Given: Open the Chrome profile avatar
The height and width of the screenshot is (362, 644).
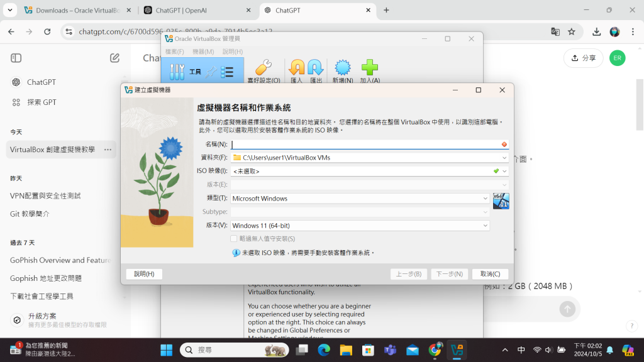Looking at the screenshot, I should click(x=614, y=31).
